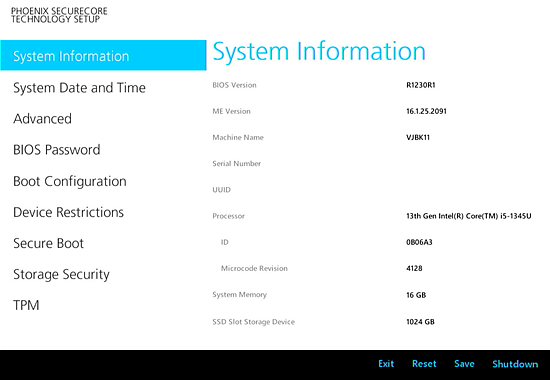Click the microcode revision value 4128
This screenshot has height=380, width=550.
pyautogui.click(x=414, y=268)
